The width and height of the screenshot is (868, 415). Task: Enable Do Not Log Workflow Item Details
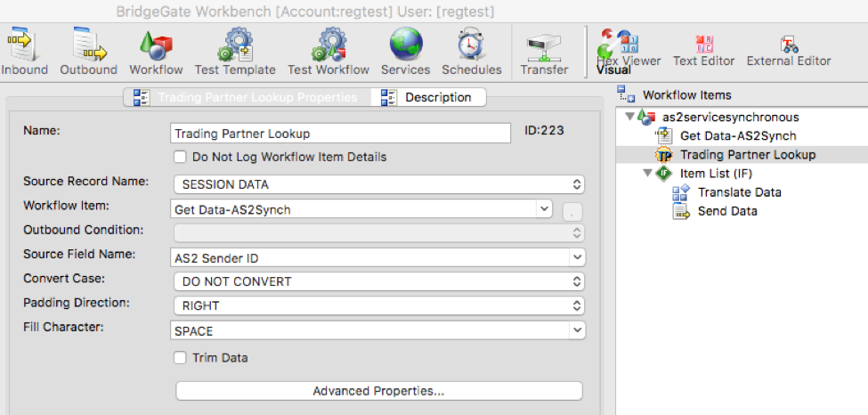coord(180,157)
